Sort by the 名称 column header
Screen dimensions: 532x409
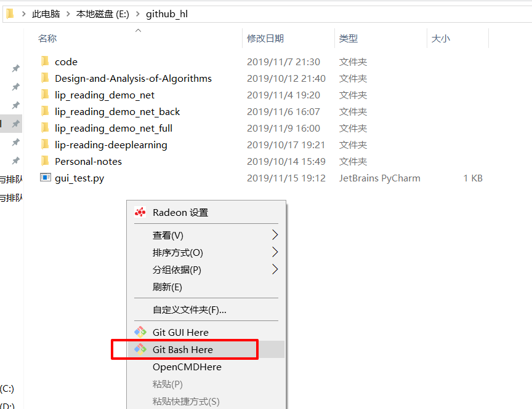pos(47,38)
